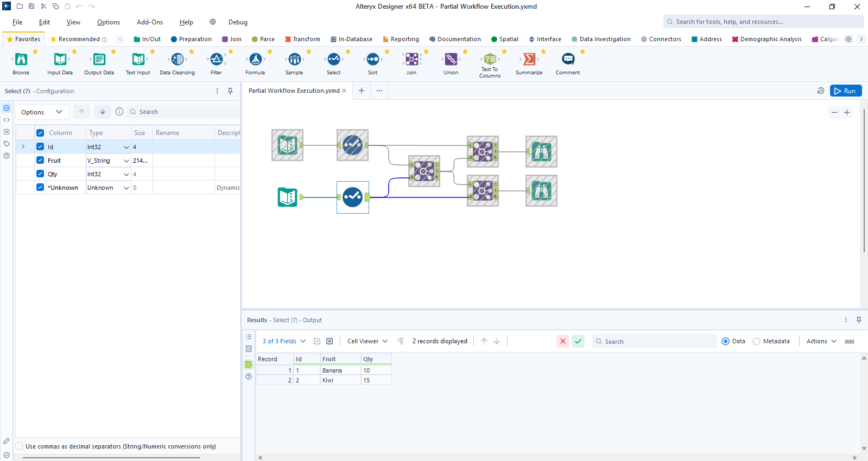Click the selected Select node on canvas

point(353,197)
